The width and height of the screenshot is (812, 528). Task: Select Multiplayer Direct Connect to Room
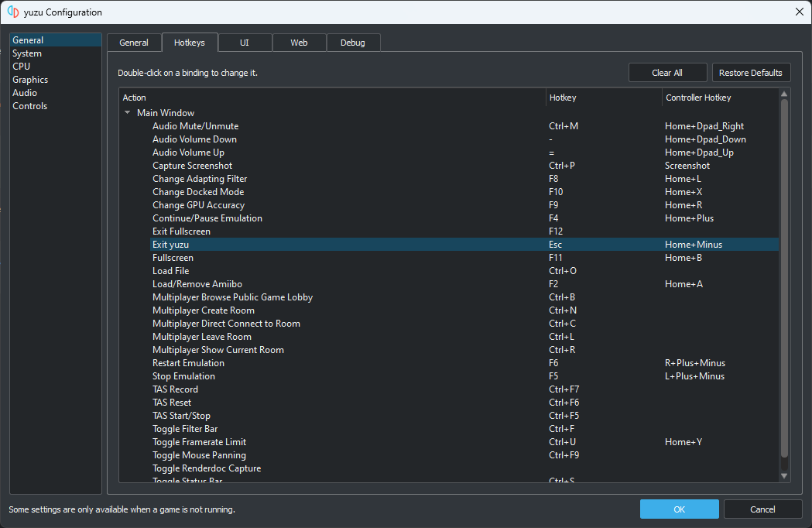[464, 324]
